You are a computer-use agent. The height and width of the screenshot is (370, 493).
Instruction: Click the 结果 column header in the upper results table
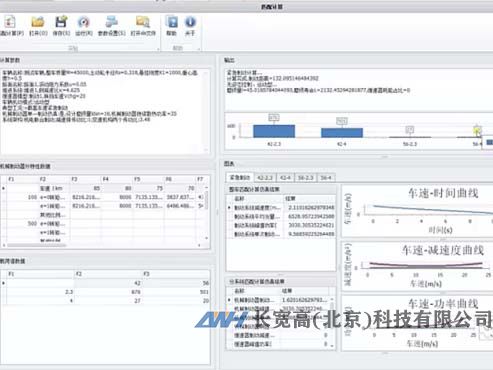pos(309,199)
